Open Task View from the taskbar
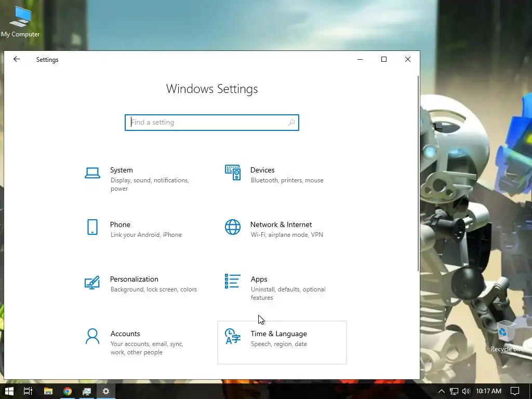532x399 pixels. coord(28,391)
